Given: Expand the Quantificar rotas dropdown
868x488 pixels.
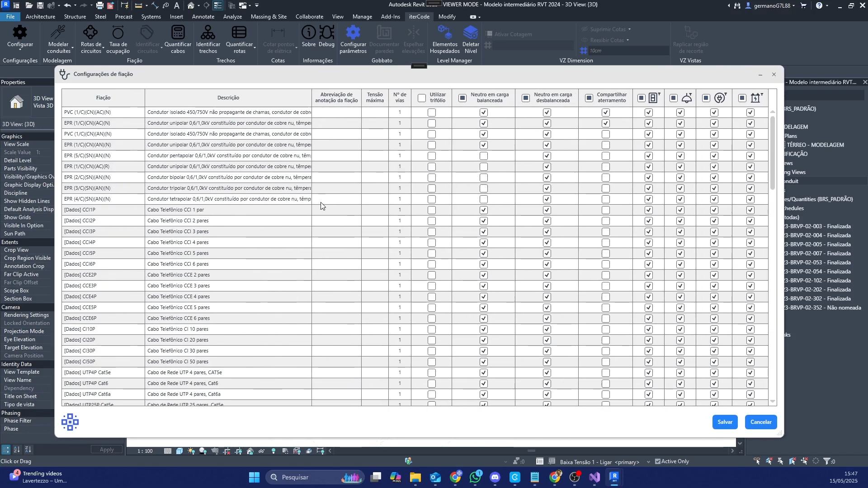Looking at the screenshot, I should (255, 48).
